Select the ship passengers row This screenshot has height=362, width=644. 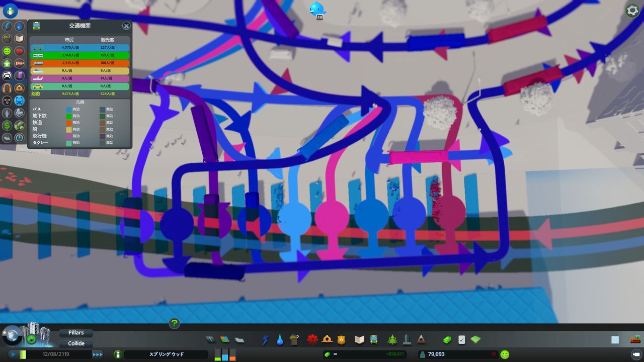point(80,71)
